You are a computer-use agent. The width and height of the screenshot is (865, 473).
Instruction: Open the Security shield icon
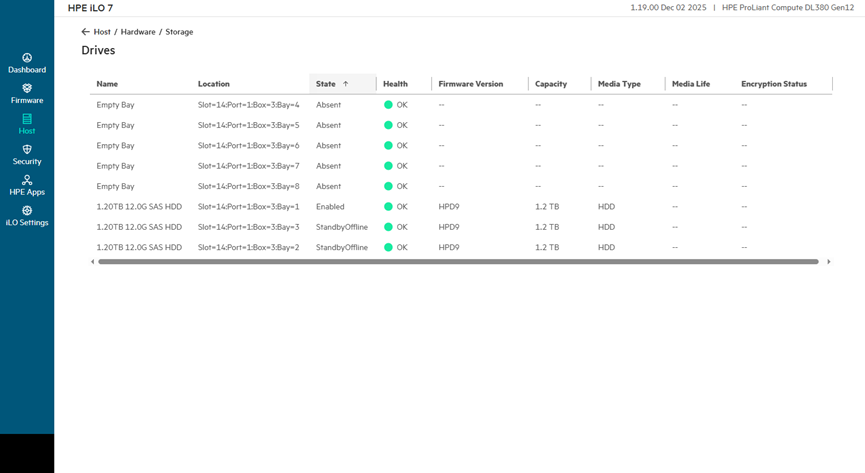pyautogui.click(x=27, y=150)
